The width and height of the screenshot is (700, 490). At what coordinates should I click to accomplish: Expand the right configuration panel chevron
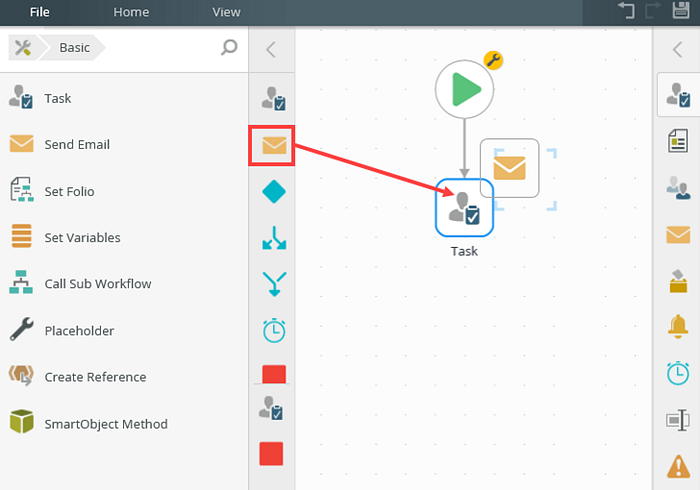(x=678, y=49)
